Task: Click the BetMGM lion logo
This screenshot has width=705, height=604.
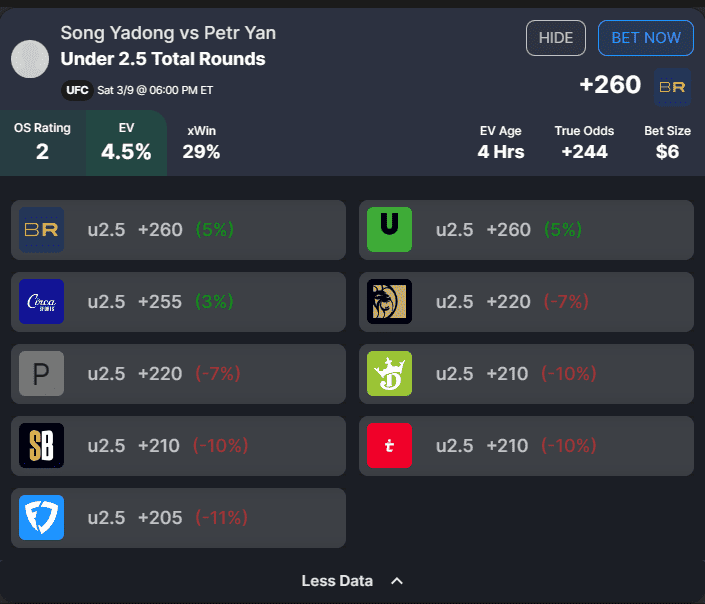Action: point(389,302)
